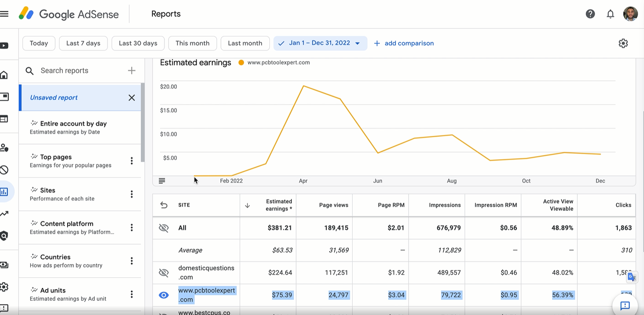Viewport: 644px width, 315px height.
Task: Go to Home in the sidebar
Action: 4,75
